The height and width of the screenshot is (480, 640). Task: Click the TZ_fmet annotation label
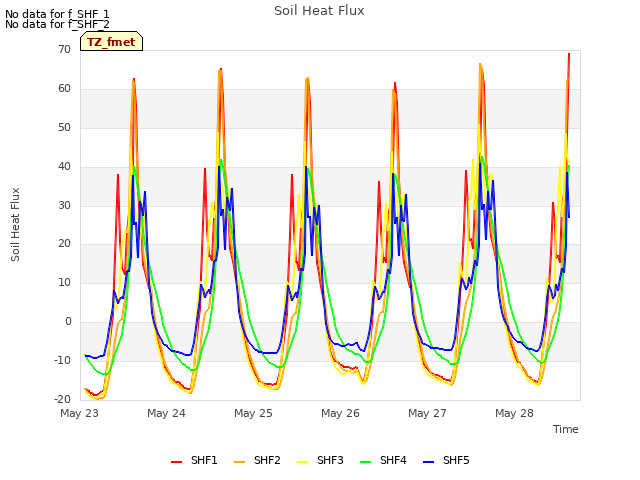(x=111, y=42)
